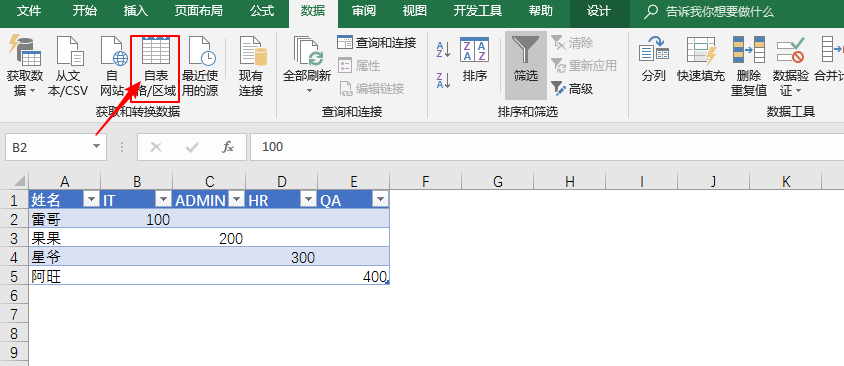
Task: Click the confirm checkmark in formula bar
Action: click(x=192, y=147)
